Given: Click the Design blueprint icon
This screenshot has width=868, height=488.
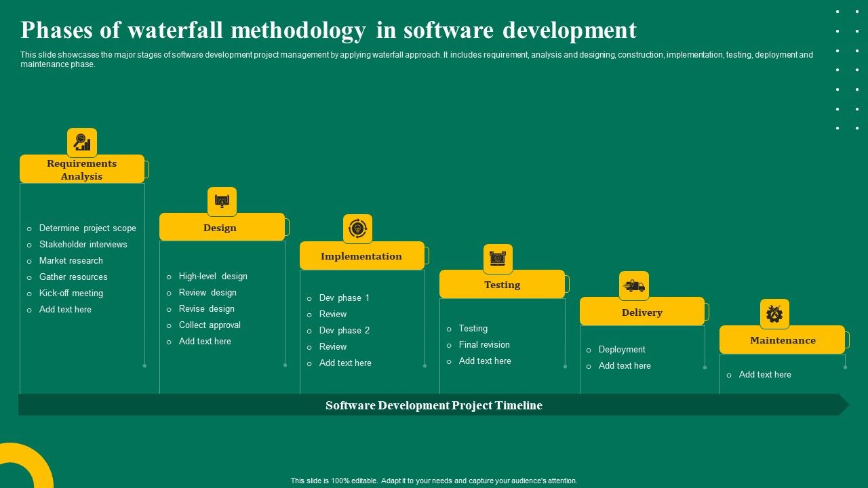Looking at the screenshot, I should [x=222, y=201].
